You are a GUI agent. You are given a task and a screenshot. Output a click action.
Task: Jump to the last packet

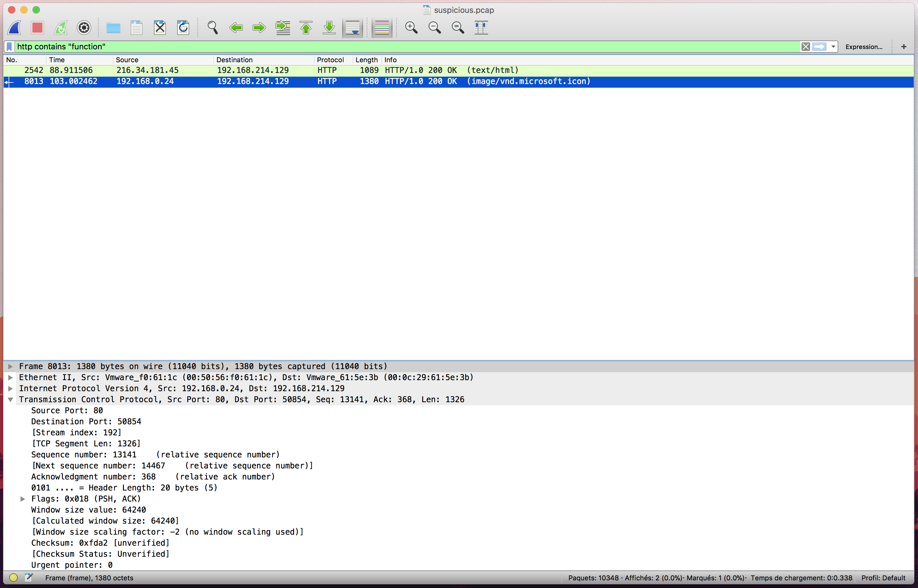click(329, 28)
